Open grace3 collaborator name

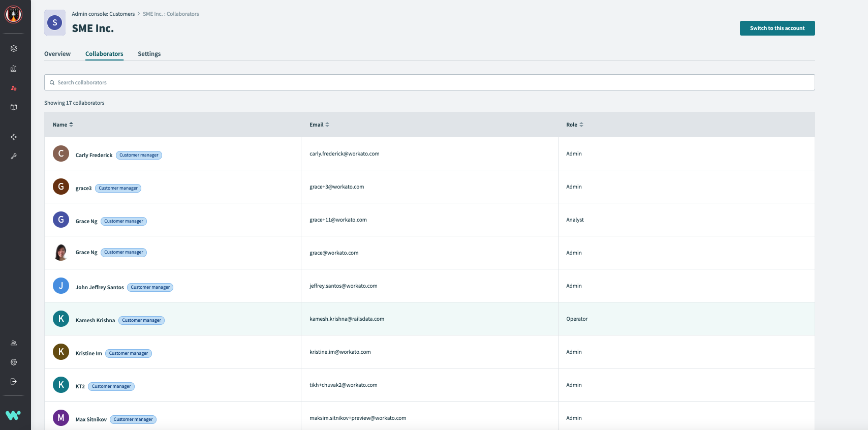(x=84, y=188)
